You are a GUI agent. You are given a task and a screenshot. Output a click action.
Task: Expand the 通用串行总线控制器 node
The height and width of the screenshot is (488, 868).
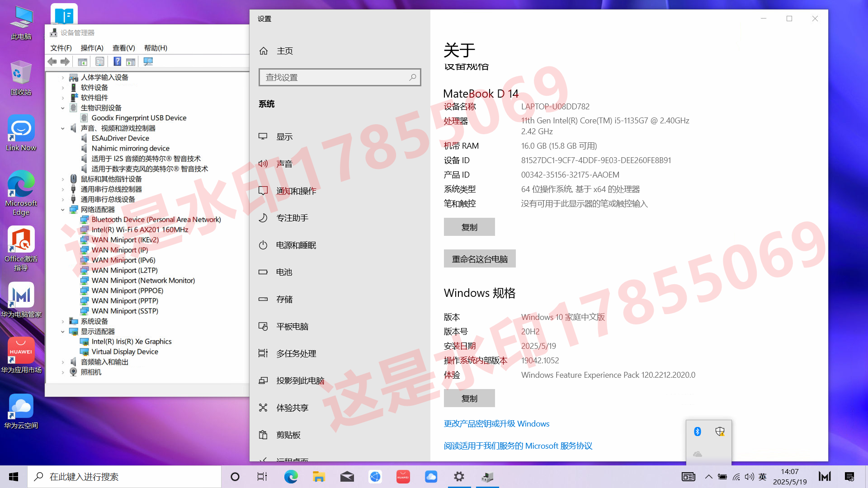coord(63,189)
